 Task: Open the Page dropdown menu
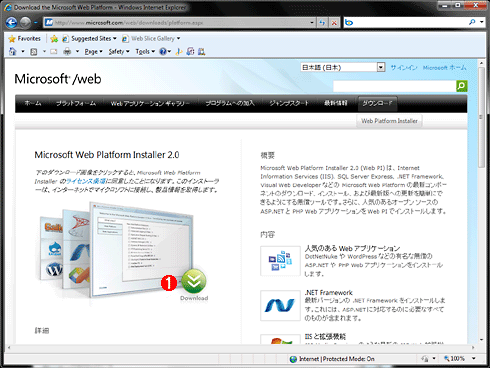93,52
